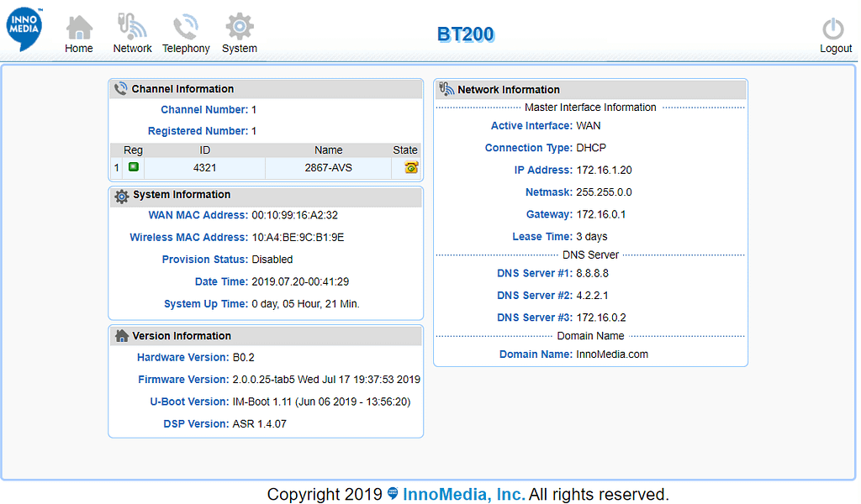Click the Logout power icon

click(x=833, y=29)
